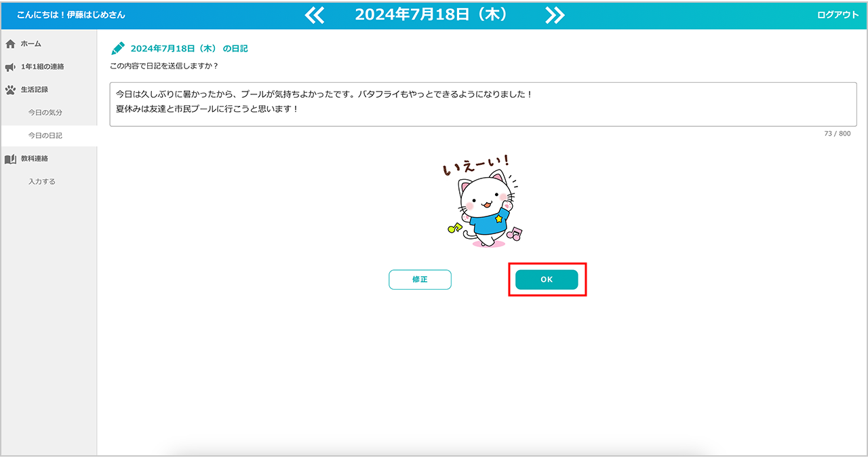
Task: Open the 入力する submenu item
Action: [x=42, y=182]
